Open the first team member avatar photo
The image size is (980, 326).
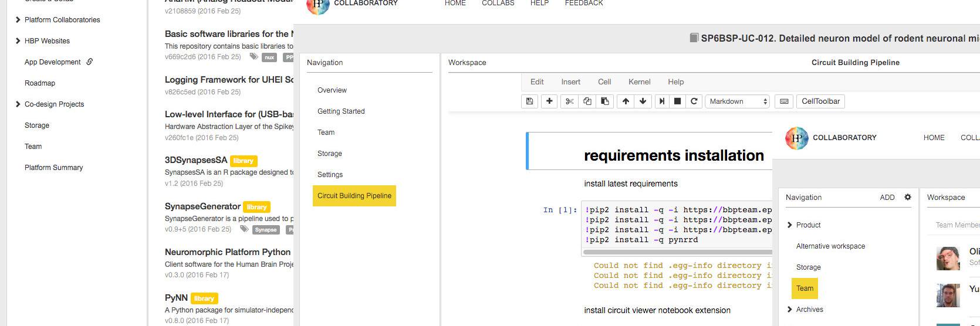[x=948, y=258]
